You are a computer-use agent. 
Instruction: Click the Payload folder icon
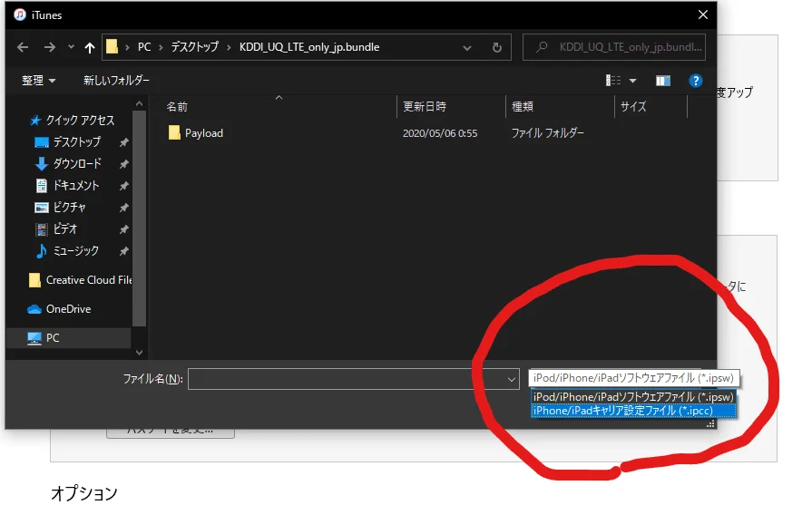(174, 133)
